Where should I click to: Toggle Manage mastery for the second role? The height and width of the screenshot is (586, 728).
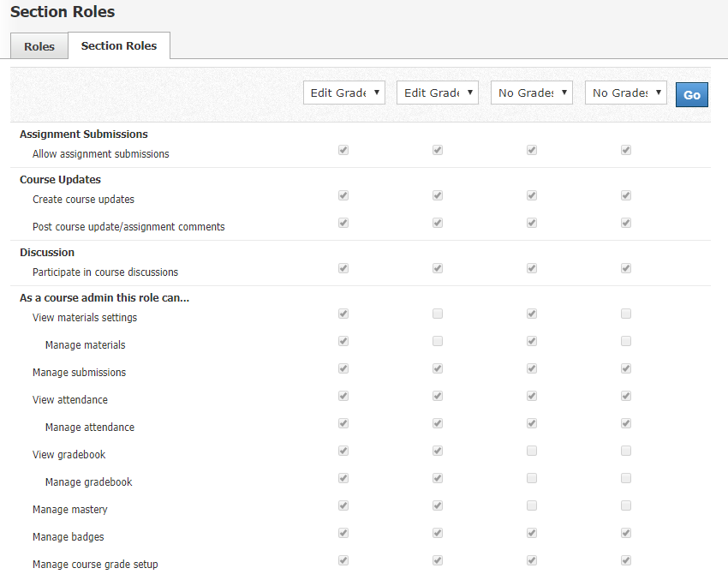click(438, 505)
